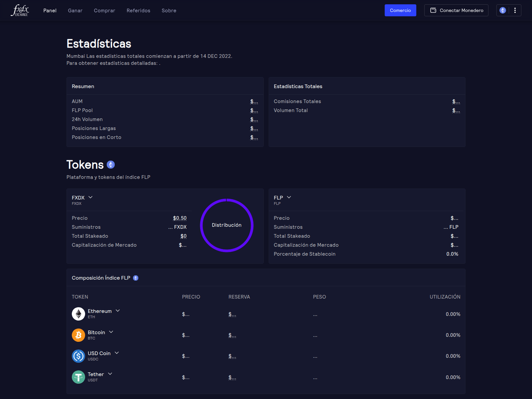Click the Comisiones Totales value
Viewport: 532px width, 399px height.
point(456,101)
